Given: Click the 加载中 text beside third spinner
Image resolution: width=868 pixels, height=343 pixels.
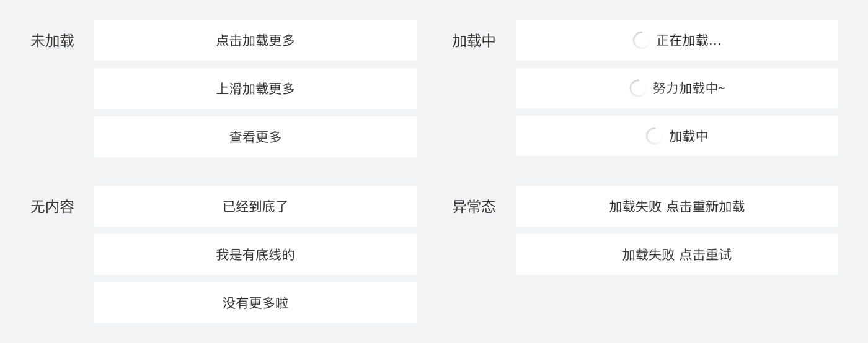Looking at the screenshot, I should [x=688, y=136].
